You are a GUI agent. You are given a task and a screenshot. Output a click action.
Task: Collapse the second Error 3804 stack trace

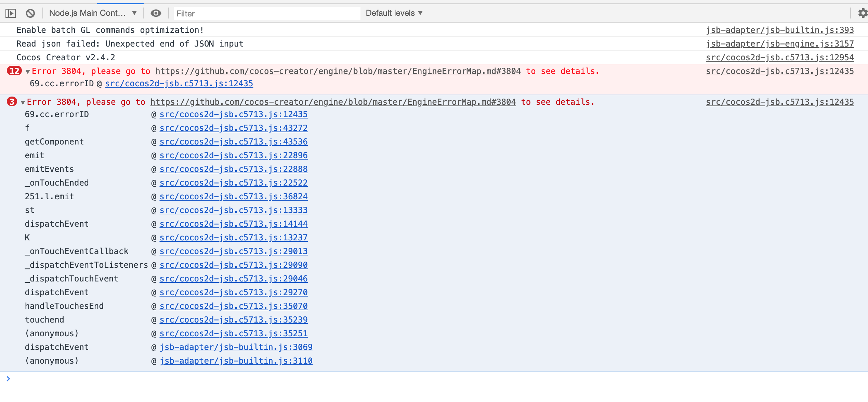(x=23, y=102)
